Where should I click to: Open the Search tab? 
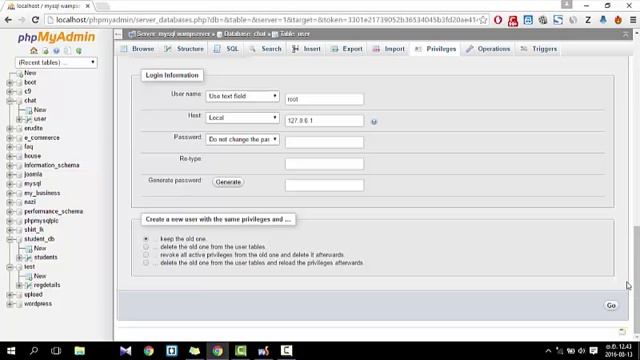click(266, 49)
